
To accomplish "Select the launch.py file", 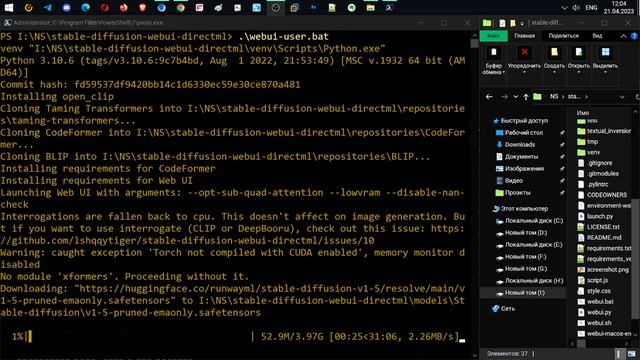I will (596, 216).
